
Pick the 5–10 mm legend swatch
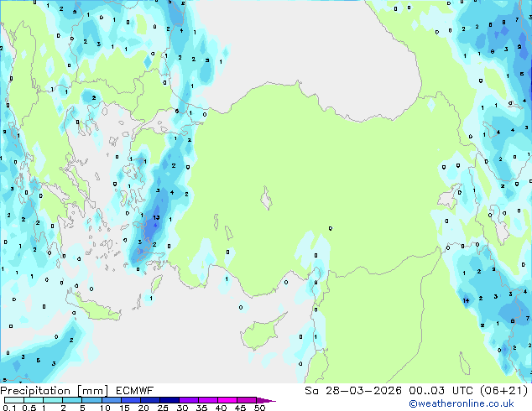tap(91, 400)
